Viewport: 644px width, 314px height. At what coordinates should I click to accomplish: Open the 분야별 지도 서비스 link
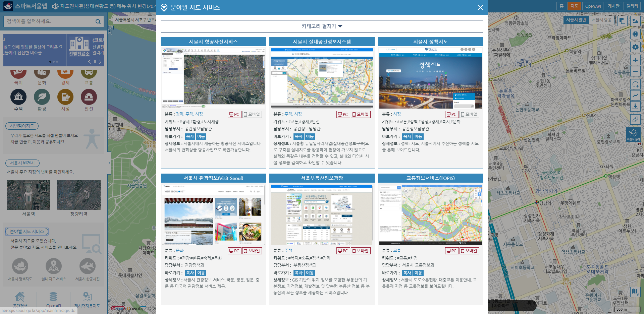tap(27, 232)
